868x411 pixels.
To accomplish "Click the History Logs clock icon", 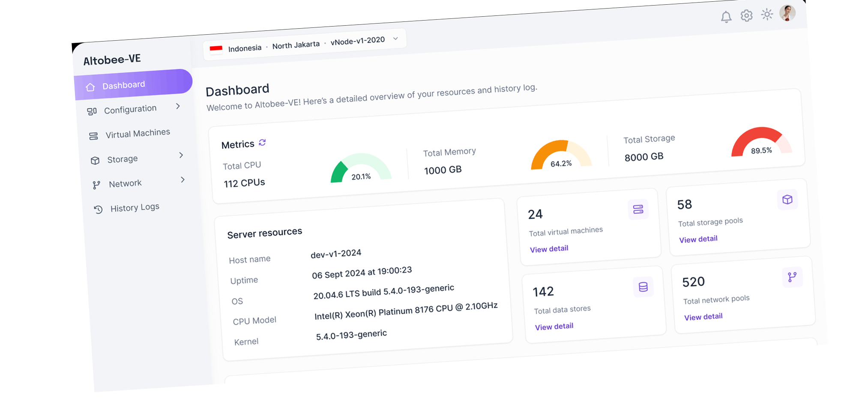I will (98, 209).
